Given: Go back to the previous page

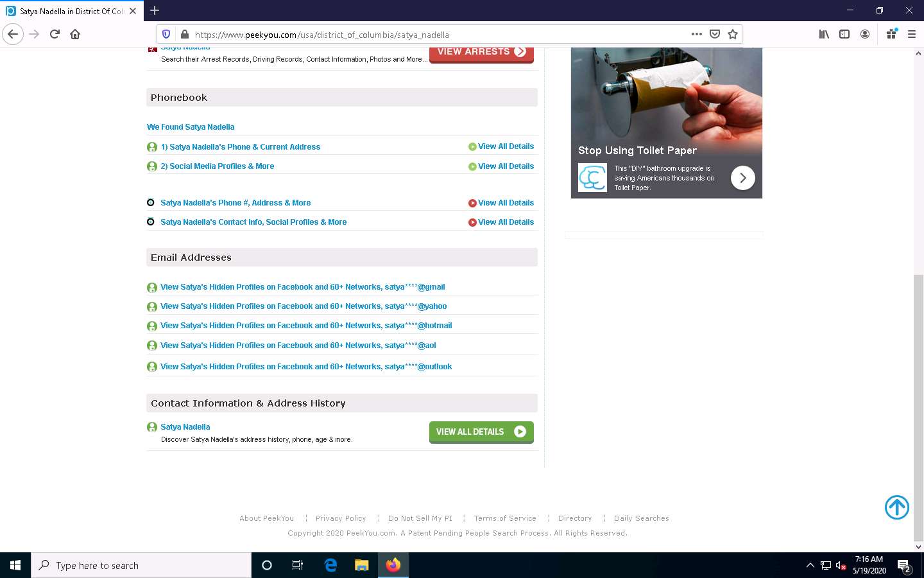Looking at the screenshot, I should (x=13, y=34).
